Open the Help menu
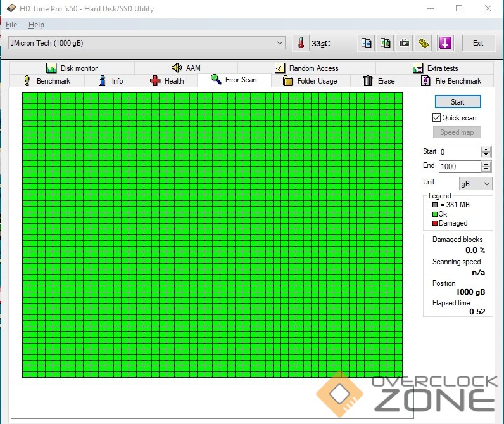 tap(36, 25)
